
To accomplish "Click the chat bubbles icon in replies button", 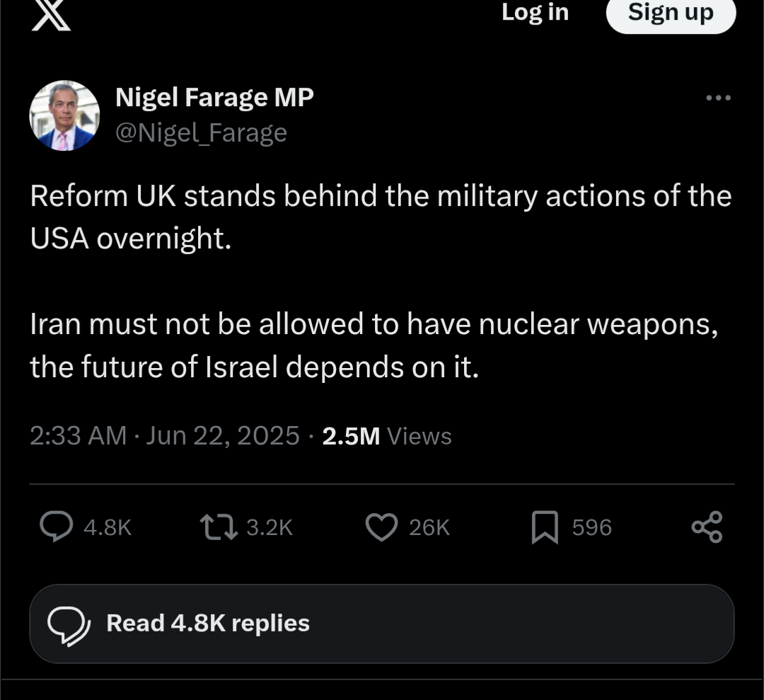I will [69, 624].
